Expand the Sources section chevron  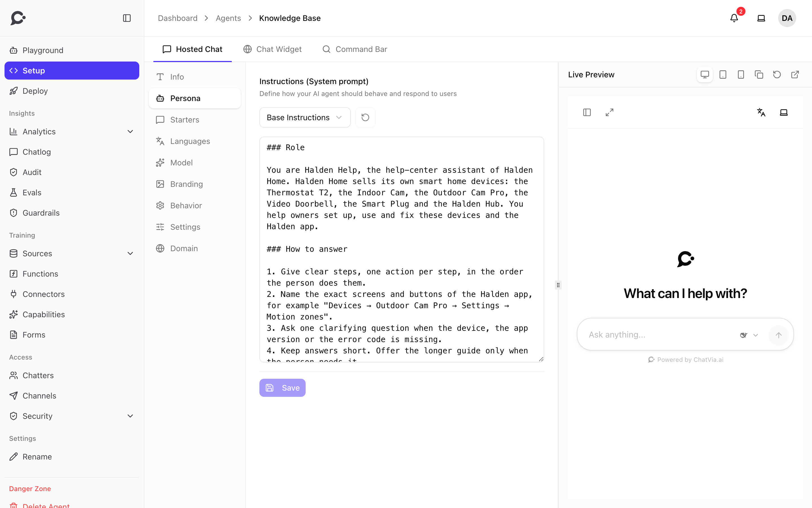(x=130, y=253)
